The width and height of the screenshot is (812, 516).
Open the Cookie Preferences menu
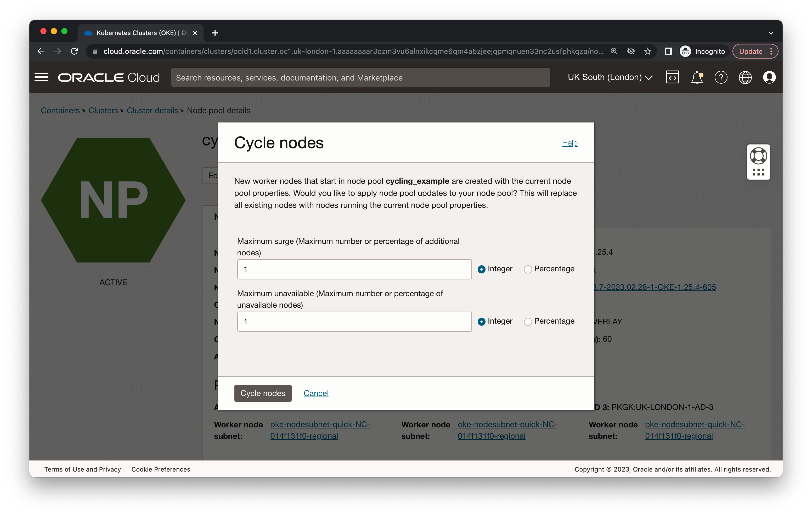click(x=161, y=469)
